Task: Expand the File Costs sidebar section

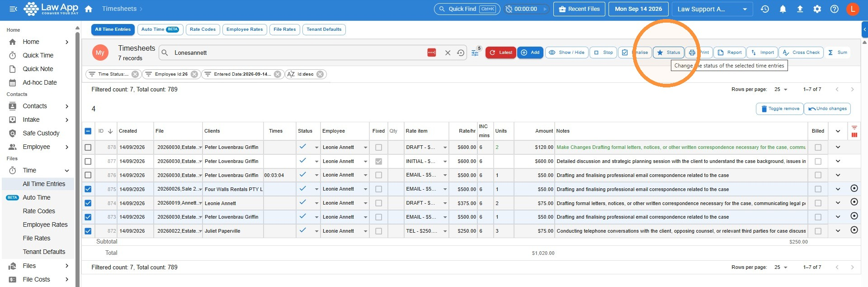Action: 67,279
